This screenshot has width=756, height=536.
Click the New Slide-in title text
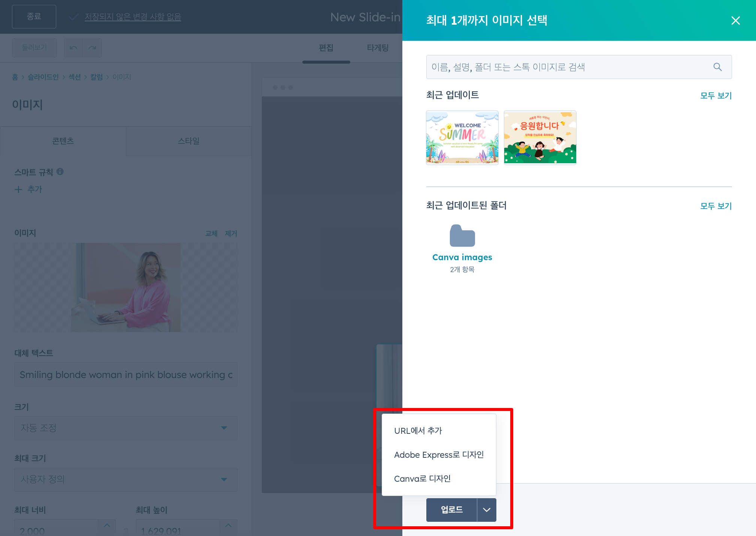pos(365,17)
